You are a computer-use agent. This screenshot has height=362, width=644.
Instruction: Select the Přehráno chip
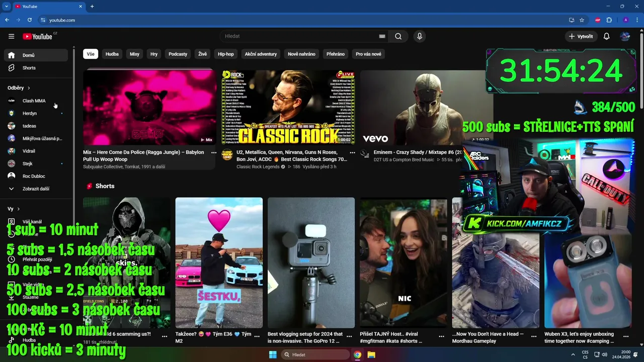coord(336,54)
